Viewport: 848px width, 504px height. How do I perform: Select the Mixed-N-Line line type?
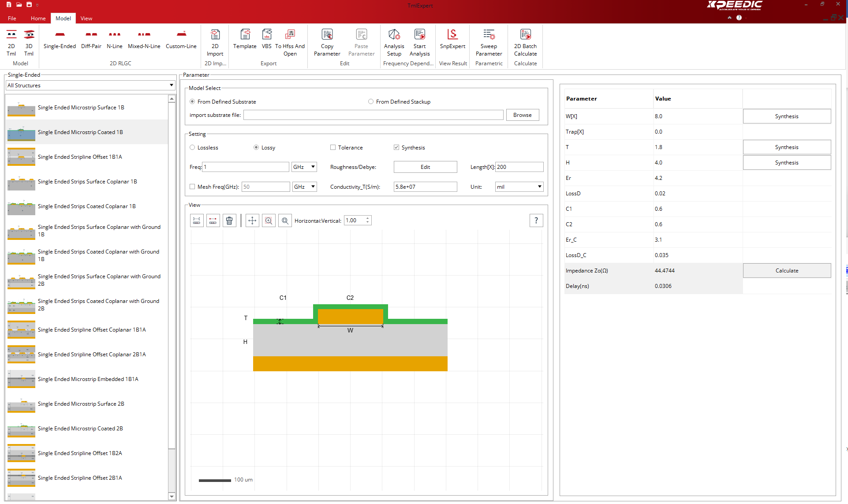tap(144, 40)
